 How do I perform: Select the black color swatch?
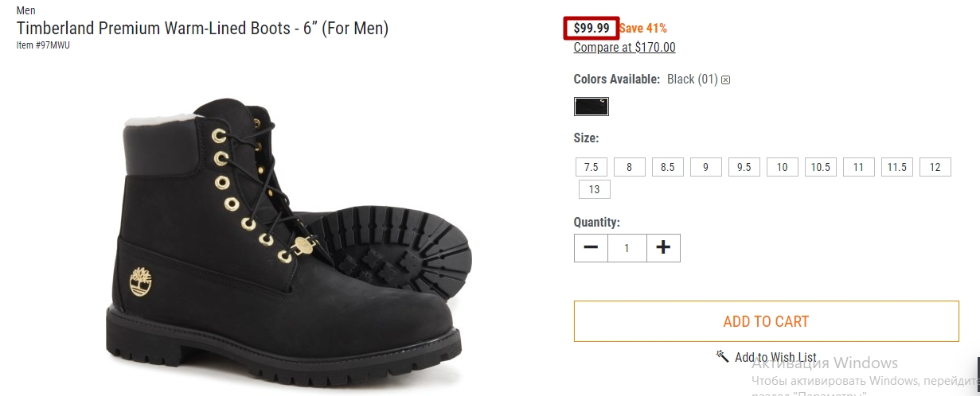pyautogui.click(x=592, y=107)
